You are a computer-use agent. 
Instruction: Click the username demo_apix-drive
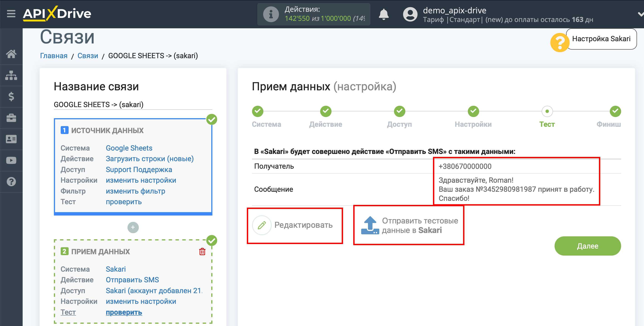point(454,10)
